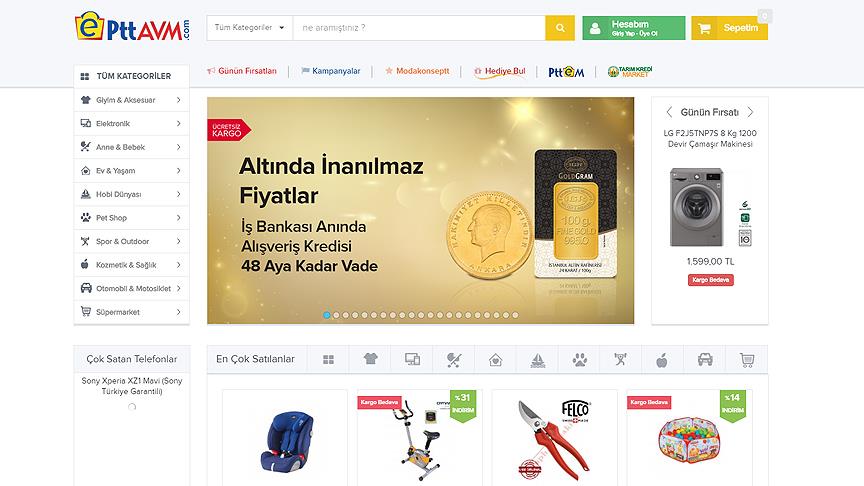Image resolution: width=864 pixels, height=486 pixels.
Task: Show next Günün Fırsatı deal arrow
Action: pos(750,112)
